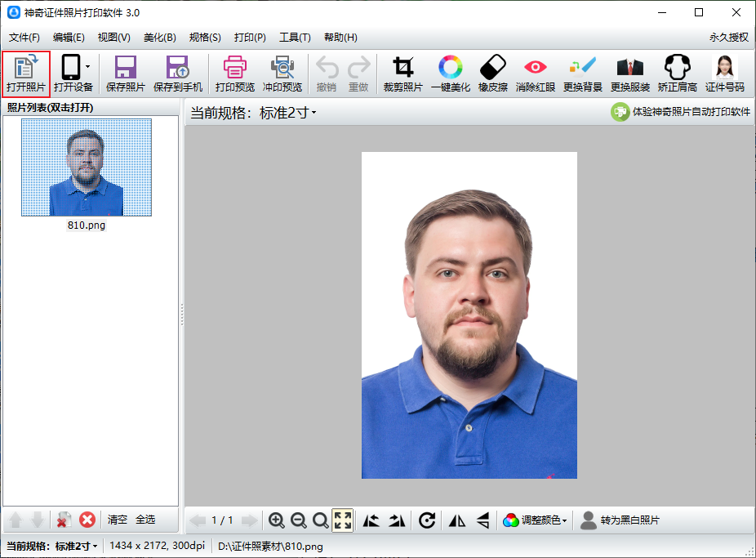The height and width of the screenshot is (558, 756).
Task: Expand the 打开设备 dropdown arrow
Action: (87, 66)
